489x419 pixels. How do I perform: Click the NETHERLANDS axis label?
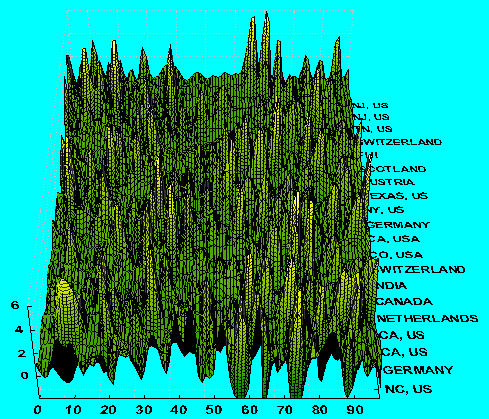(x=428, y=319)
